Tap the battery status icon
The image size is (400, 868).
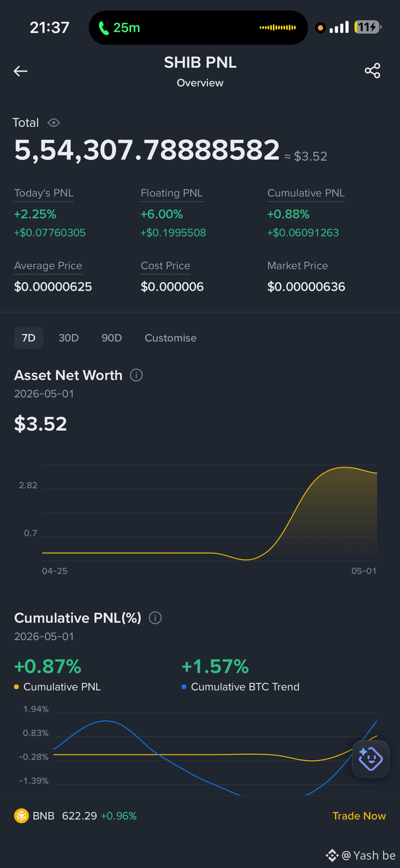(368, 27)
